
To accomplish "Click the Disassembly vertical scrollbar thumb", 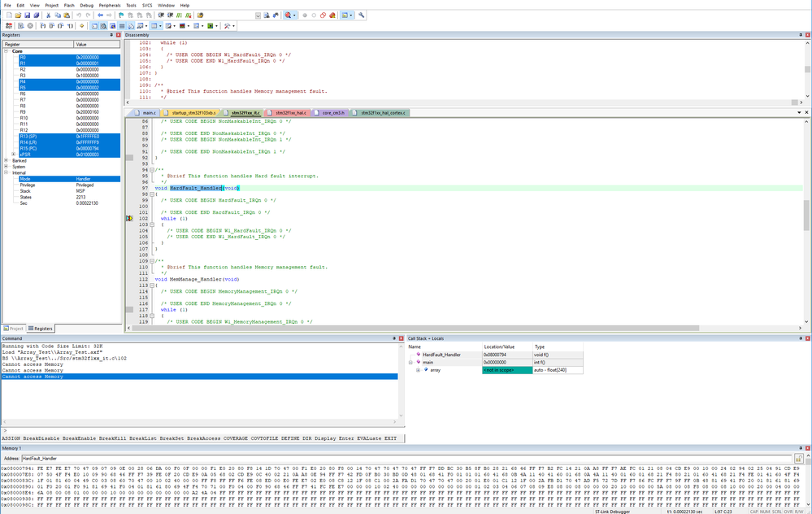I will (x=807, y=69).
